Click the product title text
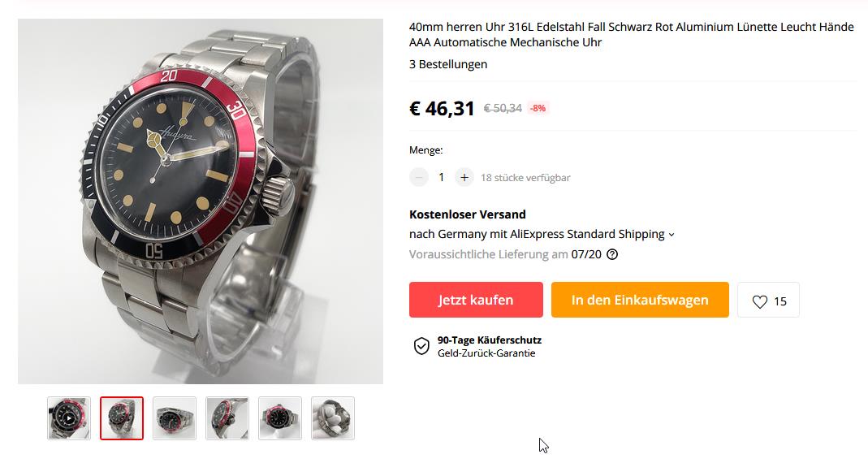This screenshot has height=463, width=868. click(632, 34)
